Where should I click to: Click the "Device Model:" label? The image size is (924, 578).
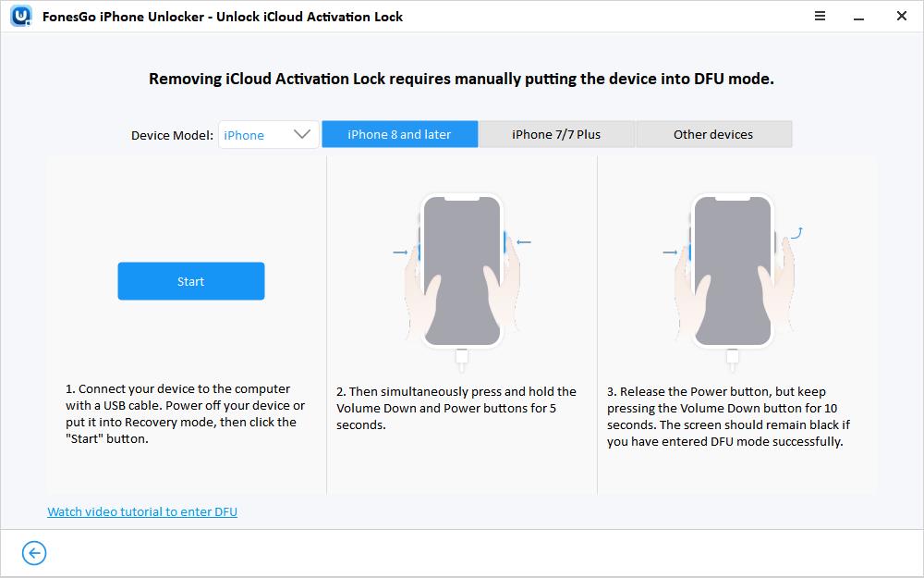[172, 135]
